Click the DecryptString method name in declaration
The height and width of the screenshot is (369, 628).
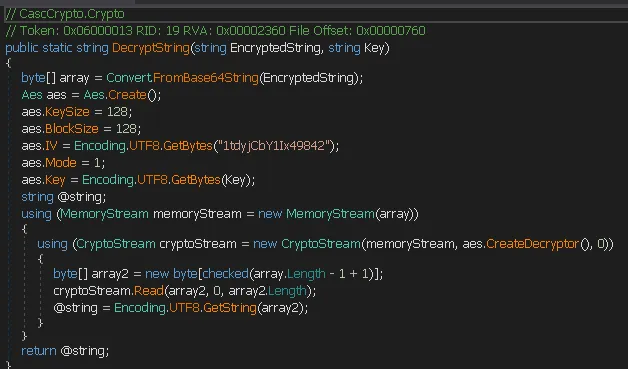(x=151, y=48)
